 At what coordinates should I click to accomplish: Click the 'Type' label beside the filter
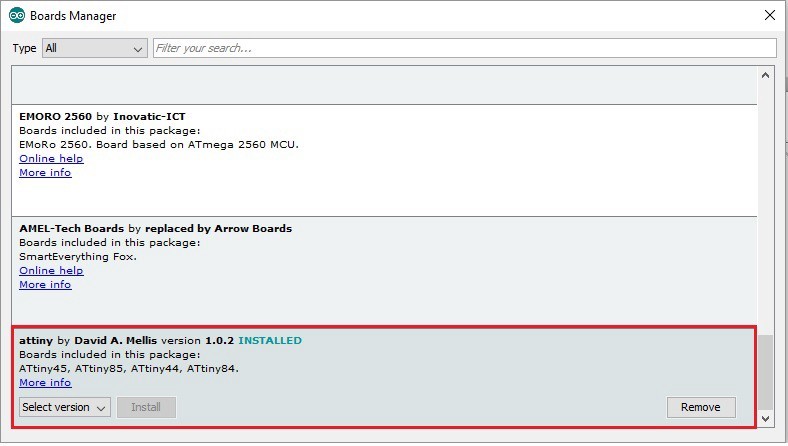coord(24,48)
